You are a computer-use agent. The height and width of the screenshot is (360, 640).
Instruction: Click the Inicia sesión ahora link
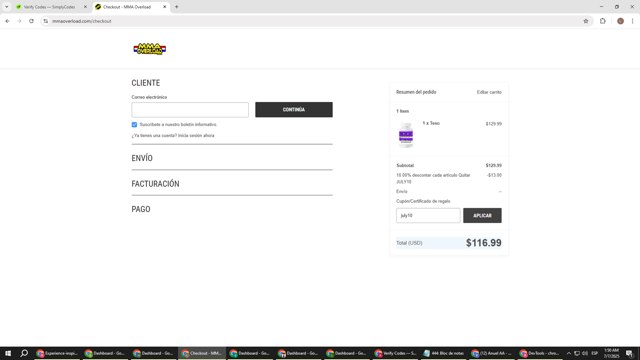click(x=196, y=136)
